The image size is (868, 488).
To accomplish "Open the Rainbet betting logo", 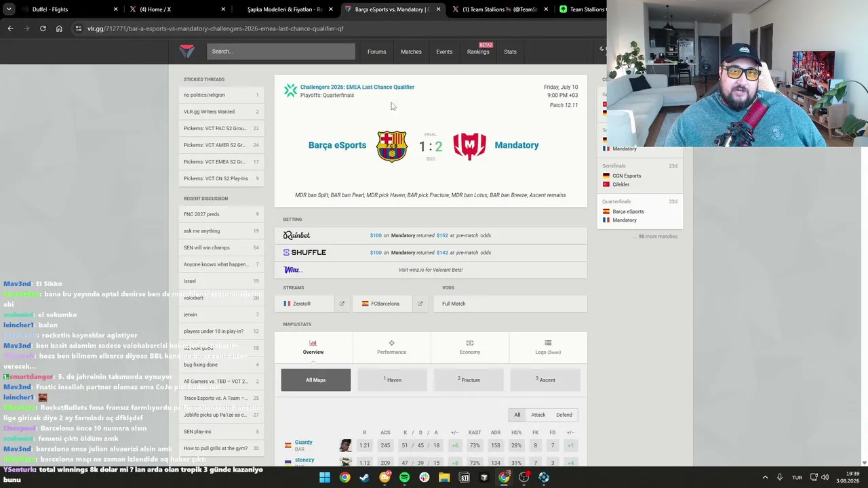I will pyautogui.click(x=296, y=235).
